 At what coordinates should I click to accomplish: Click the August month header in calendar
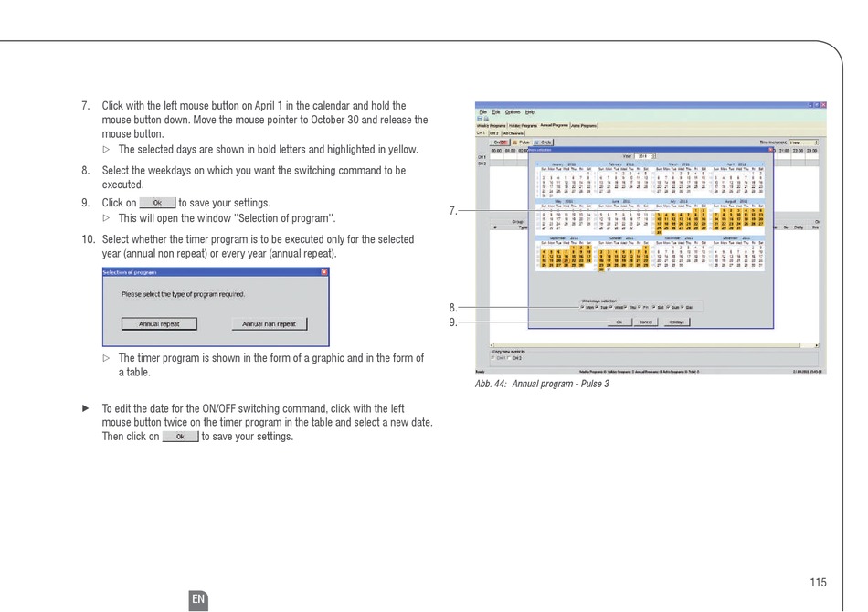736,202
